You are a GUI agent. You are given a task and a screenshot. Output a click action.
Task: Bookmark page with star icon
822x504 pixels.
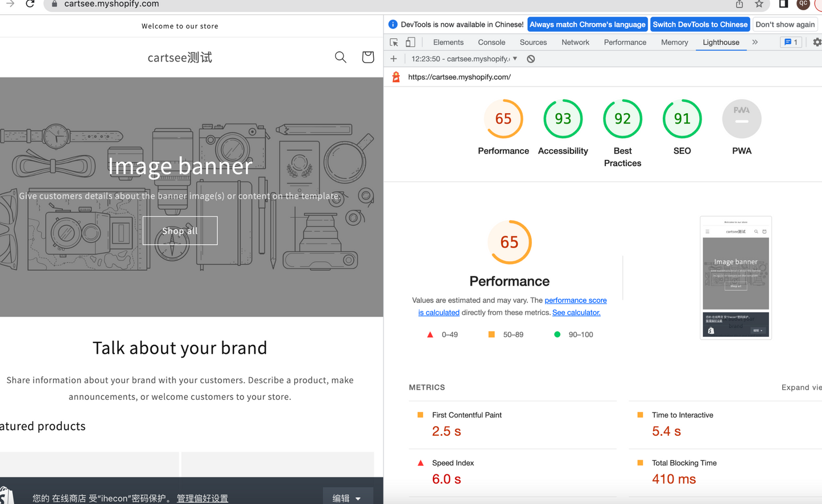pos(759,4)
